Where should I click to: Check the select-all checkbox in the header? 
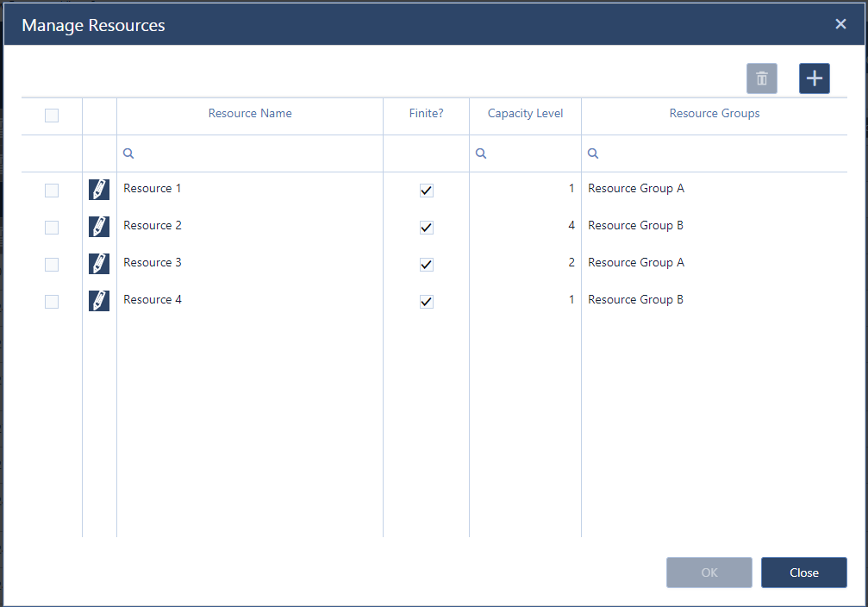pyautogui.click(x=51, y=115)
